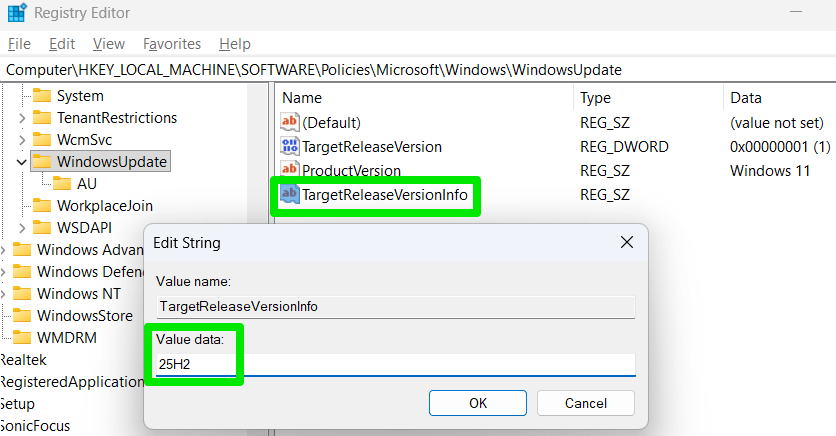836x436 pixels.
Task: Click the ProductVersion string value icon
Action: click(290, 171)
